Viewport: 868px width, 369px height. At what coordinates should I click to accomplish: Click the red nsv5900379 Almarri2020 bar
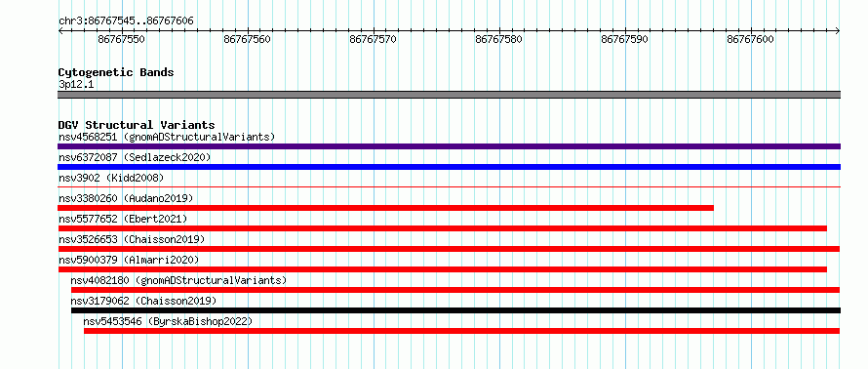(443, 269)
